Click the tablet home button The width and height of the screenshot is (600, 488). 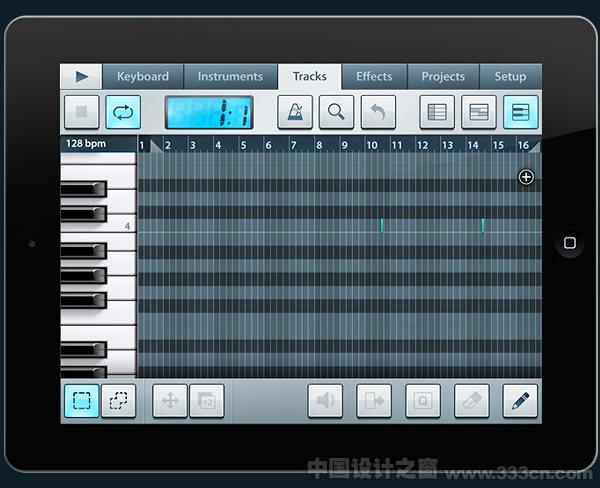[x=570, y=243]
